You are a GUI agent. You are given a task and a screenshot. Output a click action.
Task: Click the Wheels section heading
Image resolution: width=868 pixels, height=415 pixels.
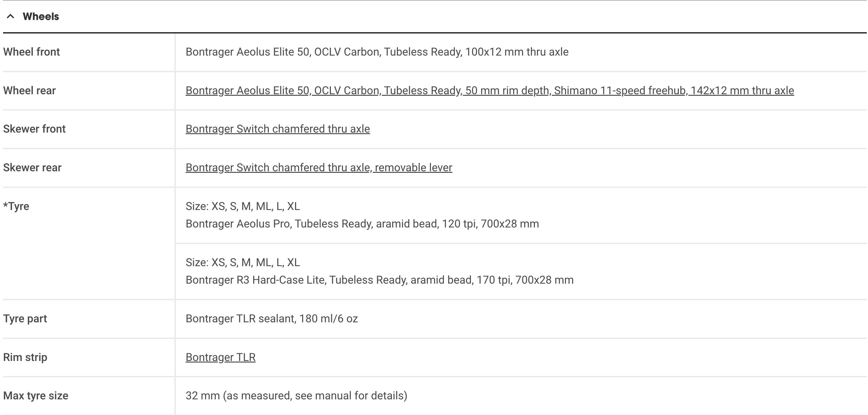click(41, 16)
